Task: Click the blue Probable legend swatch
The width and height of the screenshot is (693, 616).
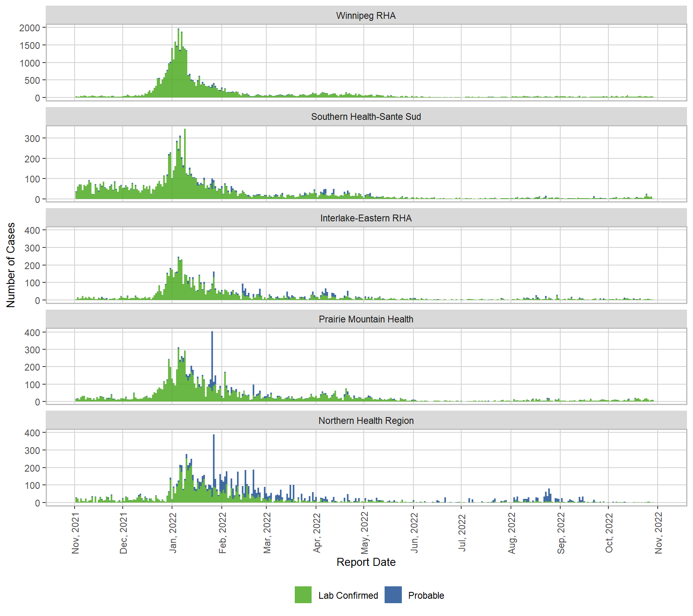Action: [x=393, y=595]
